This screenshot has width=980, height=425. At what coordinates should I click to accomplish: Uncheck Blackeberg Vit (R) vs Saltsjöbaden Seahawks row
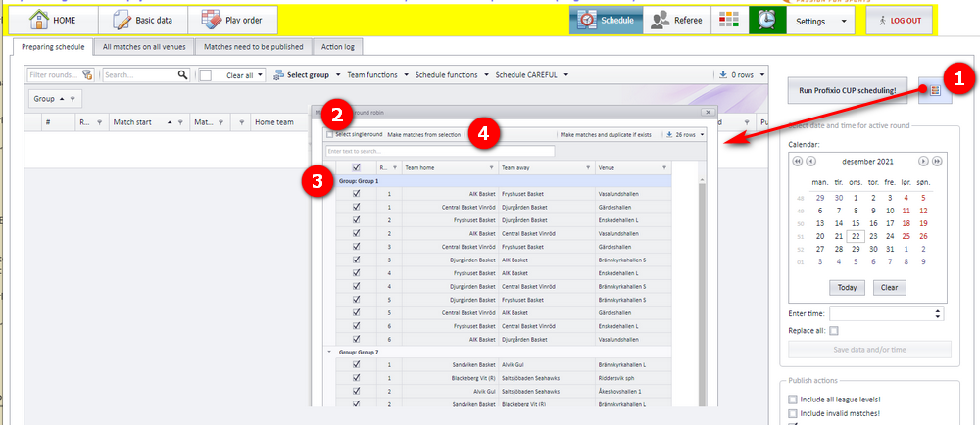357,378
